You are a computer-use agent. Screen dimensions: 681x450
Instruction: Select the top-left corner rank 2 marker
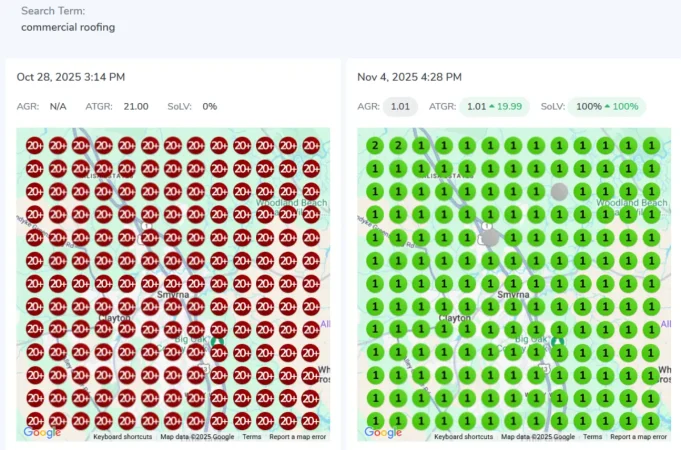pos(374,146)
